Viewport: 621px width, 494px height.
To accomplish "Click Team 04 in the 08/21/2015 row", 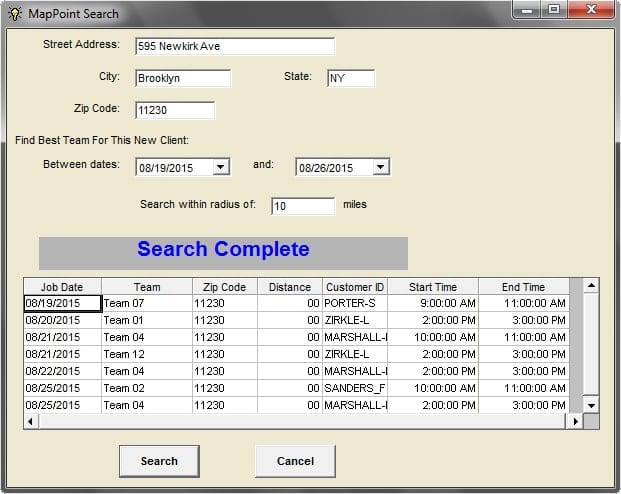I will tap(147, 337).
